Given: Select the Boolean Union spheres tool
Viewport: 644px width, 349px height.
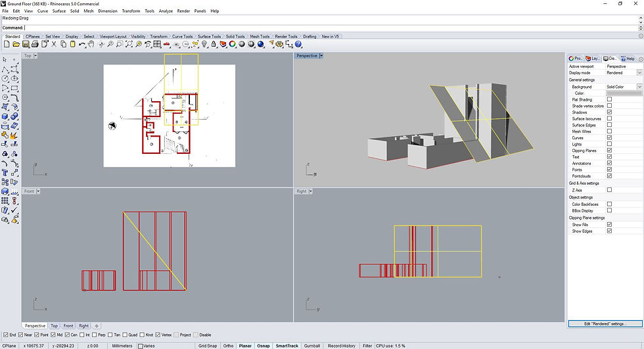Looking at the screenshot, I should [14, 116].
